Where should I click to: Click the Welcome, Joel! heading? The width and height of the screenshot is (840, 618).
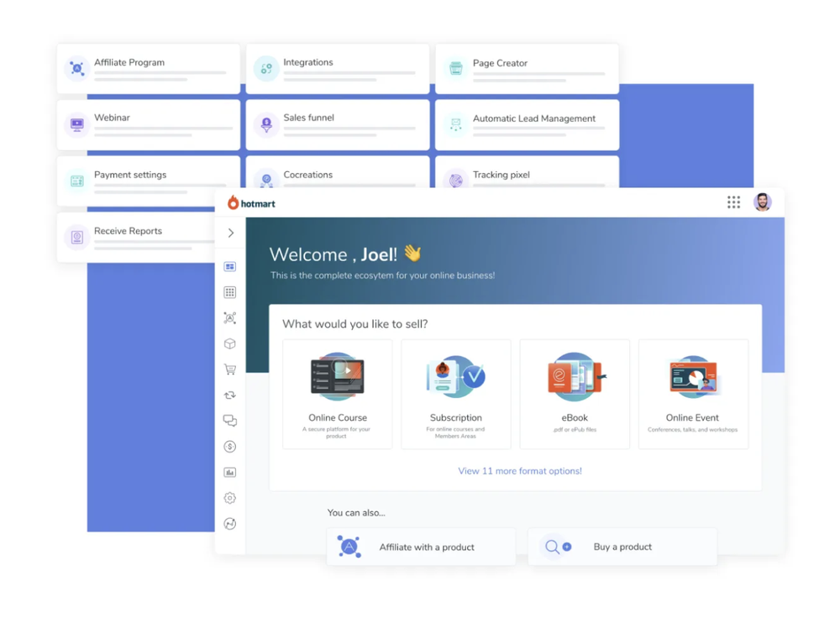tap(345, 254)
